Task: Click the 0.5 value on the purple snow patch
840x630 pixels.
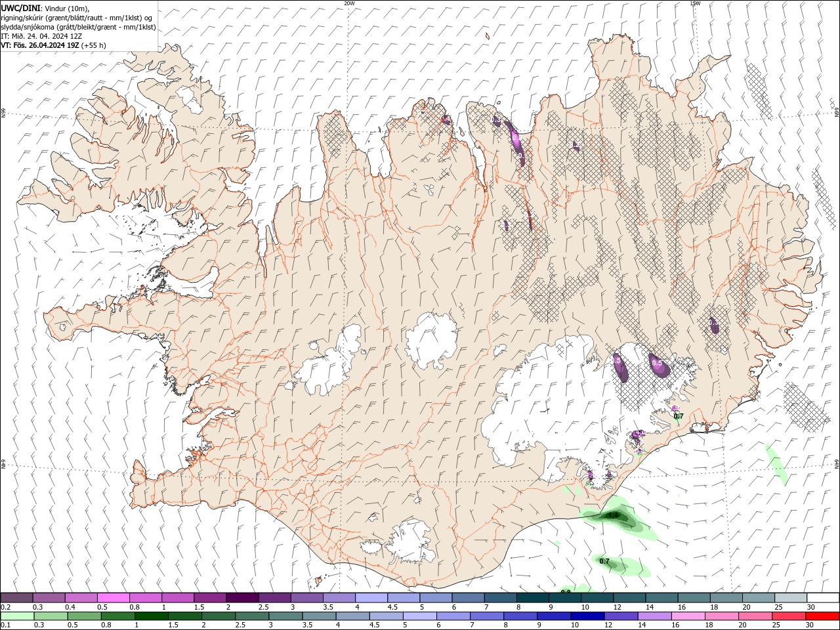Action: coord(657,363)
